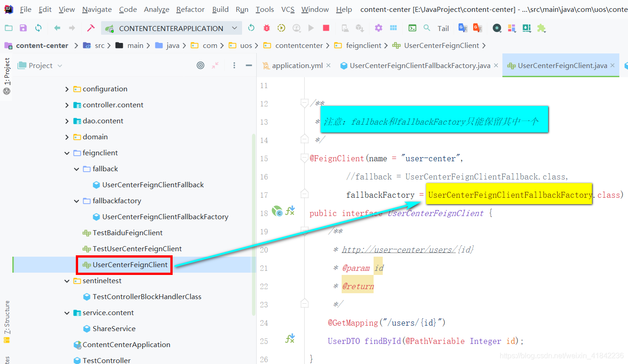
Task: Open the VCS menu
Action: click(x=288, y=9)
